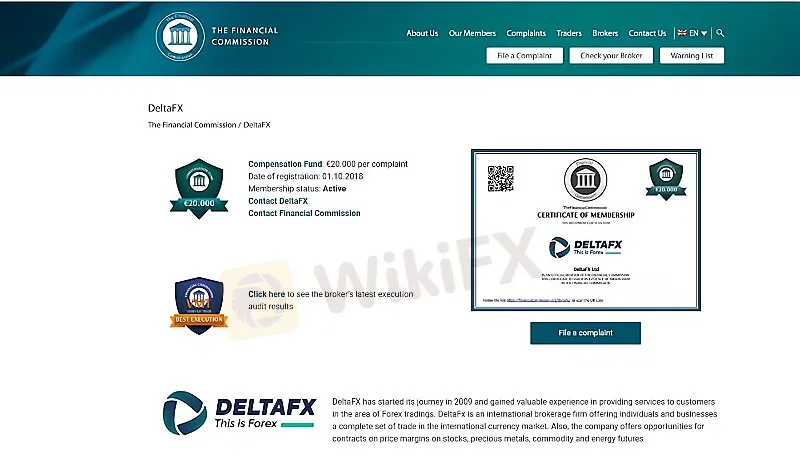Screen dimensions: 800x457
Task: Open the Complaints menu item
Action: pos(526,33)
